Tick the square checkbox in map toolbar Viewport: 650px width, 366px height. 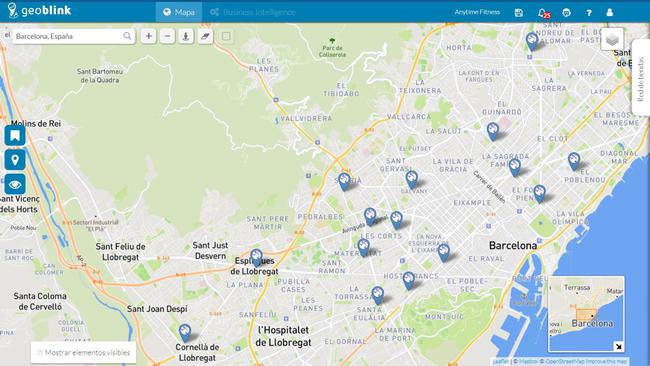coord(226,36)
